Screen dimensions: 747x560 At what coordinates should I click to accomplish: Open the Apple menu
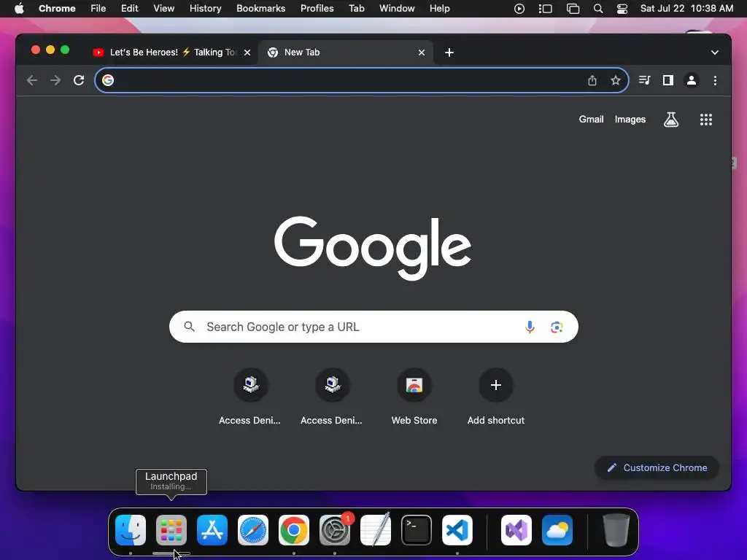tap(19, 9)
